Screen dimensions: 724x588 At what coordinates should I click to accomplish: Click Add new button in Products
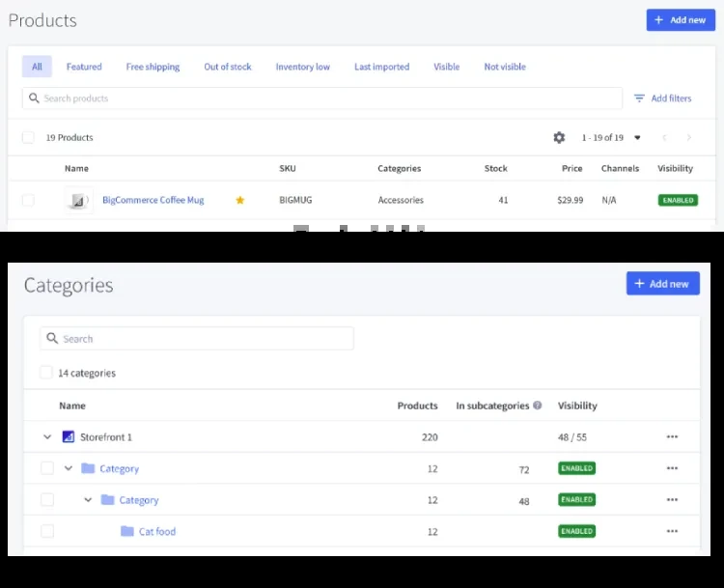tap(681, 20)
